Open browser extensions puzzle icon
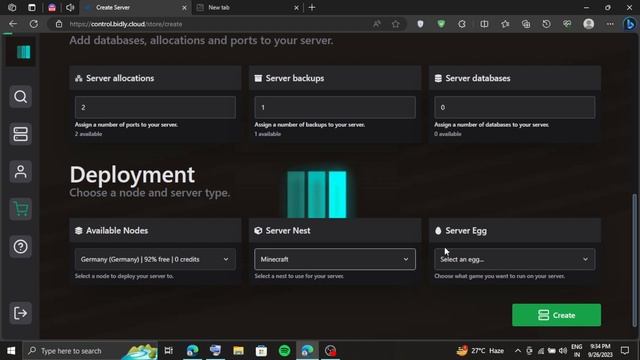Image resolution: width=640 pixels, height=360 pixels. [462, 24]
